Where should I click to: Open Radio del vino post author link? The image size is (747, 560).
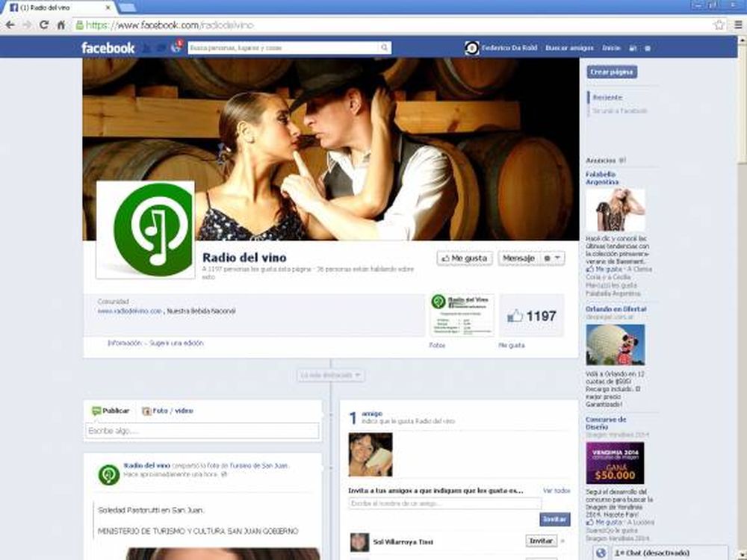146,465
